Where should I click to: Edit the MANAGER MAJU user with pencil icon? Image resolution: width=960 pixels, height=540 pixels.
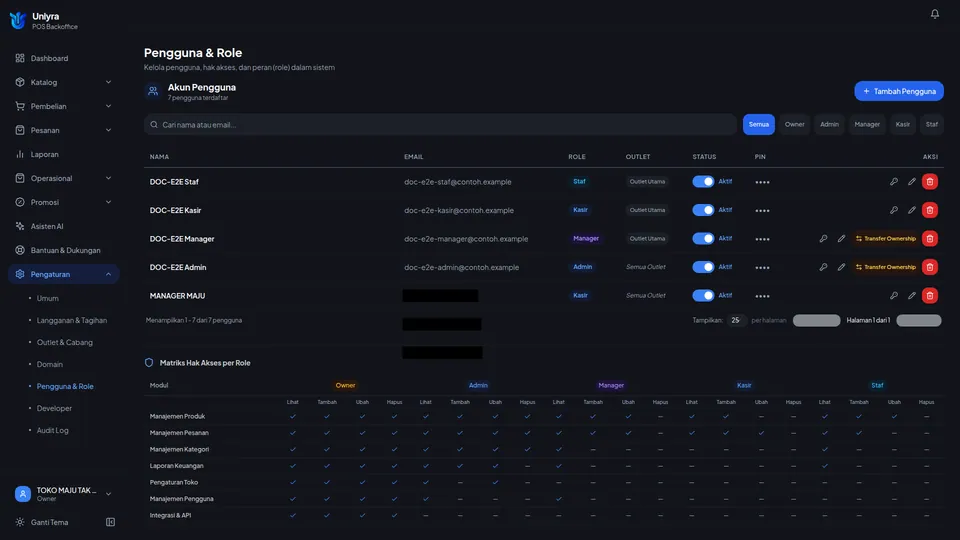click(x=912, y=296)
